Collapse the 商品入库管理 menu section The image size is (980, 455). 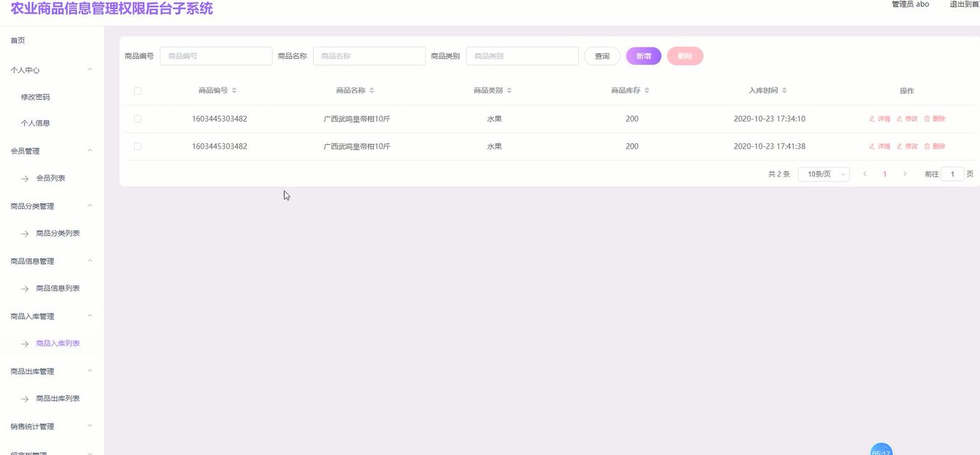point(90,316)
